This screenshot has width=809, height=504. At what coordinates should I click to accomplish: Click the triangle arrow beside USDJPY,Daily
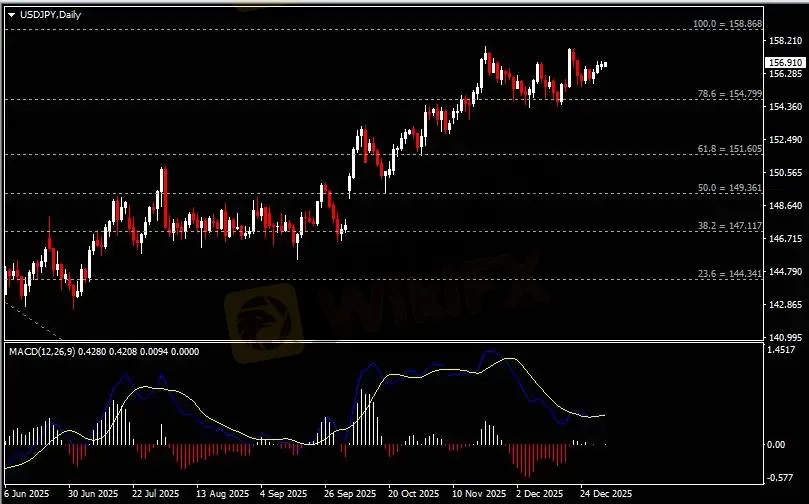tap(10, 15)
